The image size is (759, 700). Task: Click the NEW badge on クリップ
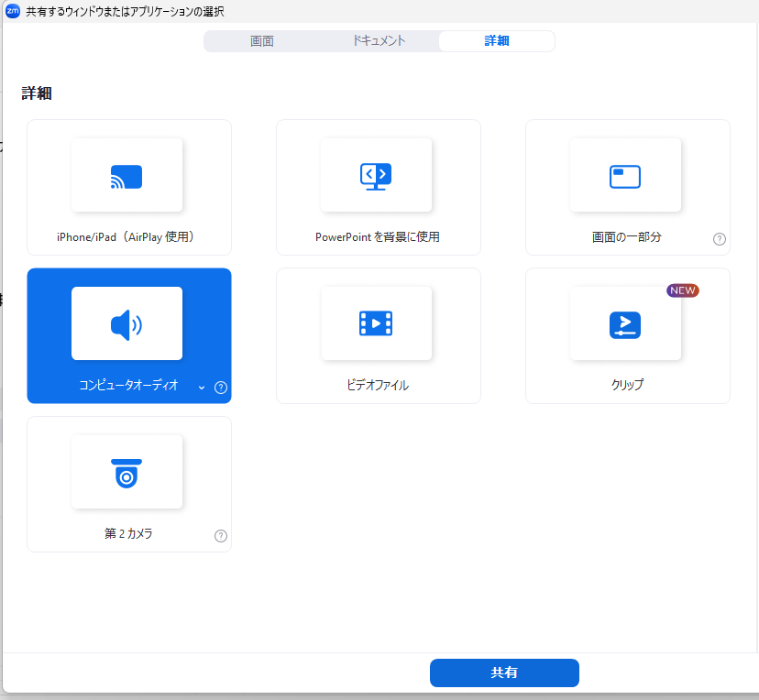click(x=683, y=290)
